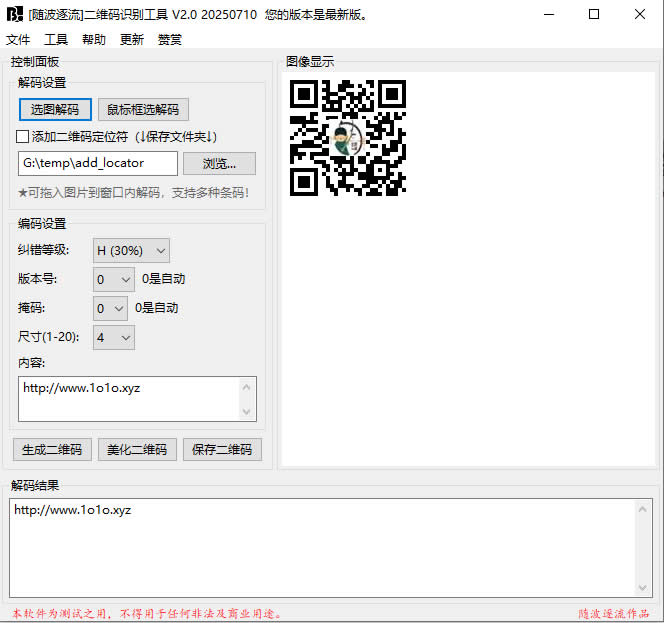
Task: Click 内容 box scroll up arrow
Action: 246,387
